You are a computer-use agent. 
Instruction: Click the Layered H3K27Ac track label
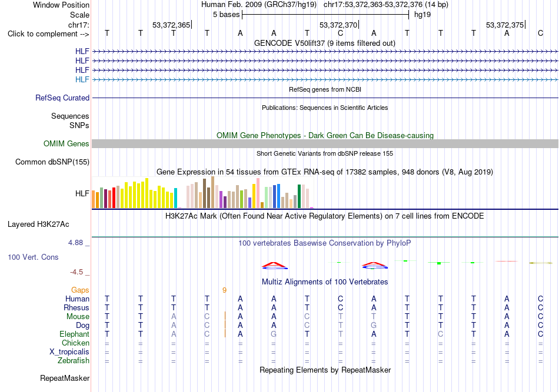click(x=38, y=225)
